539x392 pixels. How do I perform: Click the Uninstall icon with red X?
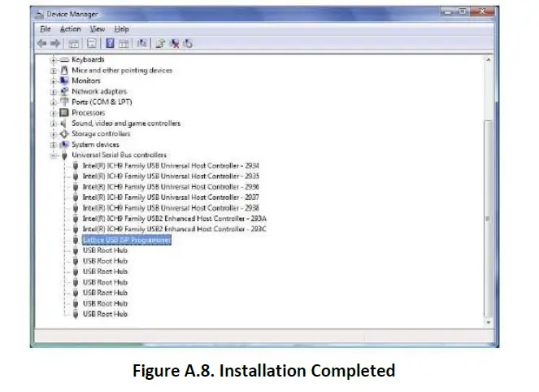[174, 43]
